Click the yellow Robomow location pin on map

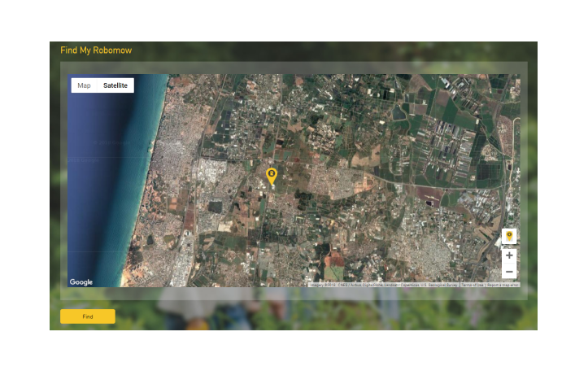(272, 175)
